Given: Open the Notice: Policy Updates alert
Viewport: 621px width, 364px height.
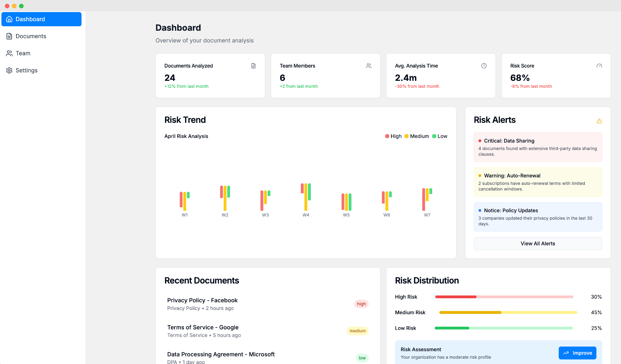Looking at the screenshot, I should coord(538,217).
